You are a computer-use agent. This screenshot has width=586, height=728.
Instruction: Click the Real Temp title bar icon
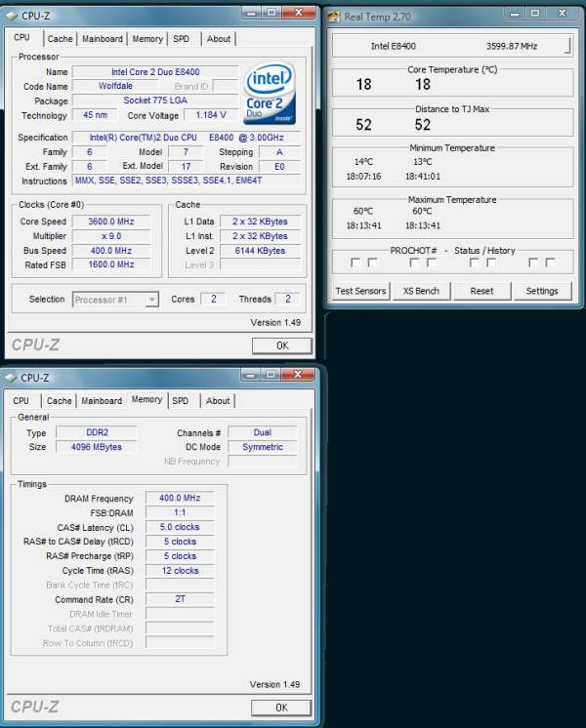[334, 17]
